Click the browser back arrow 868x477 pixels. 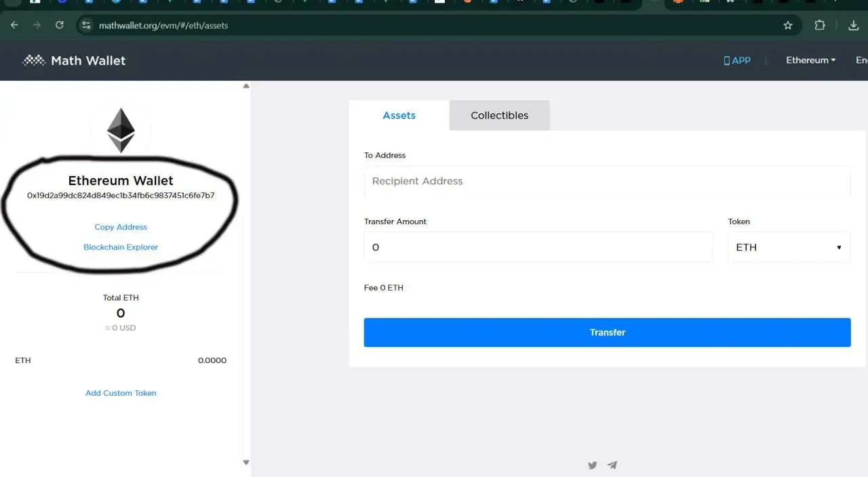tap(14, 25)
